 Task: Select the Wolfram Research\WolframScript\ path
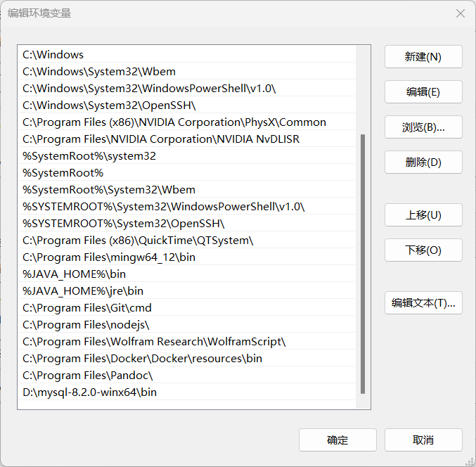[x=187, y=342]
